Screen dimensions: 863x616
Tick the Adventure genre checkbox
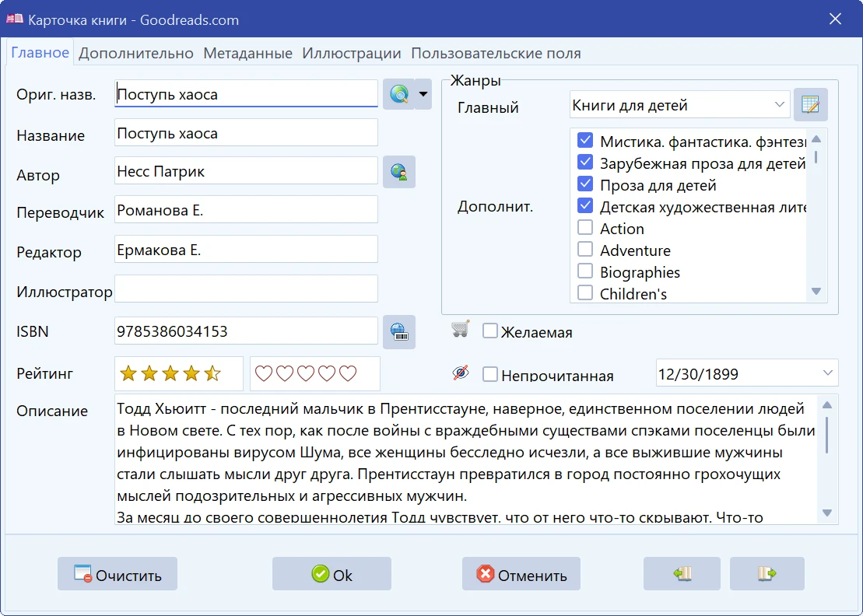(x=585, y=250)
